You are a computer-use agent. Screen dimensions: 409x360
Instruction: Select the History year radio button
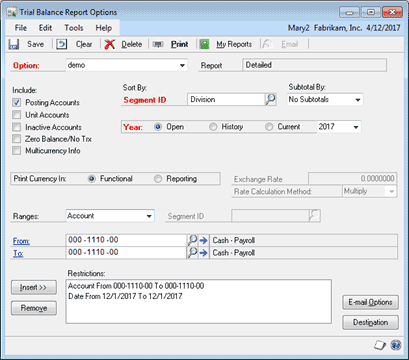(213, 127)
